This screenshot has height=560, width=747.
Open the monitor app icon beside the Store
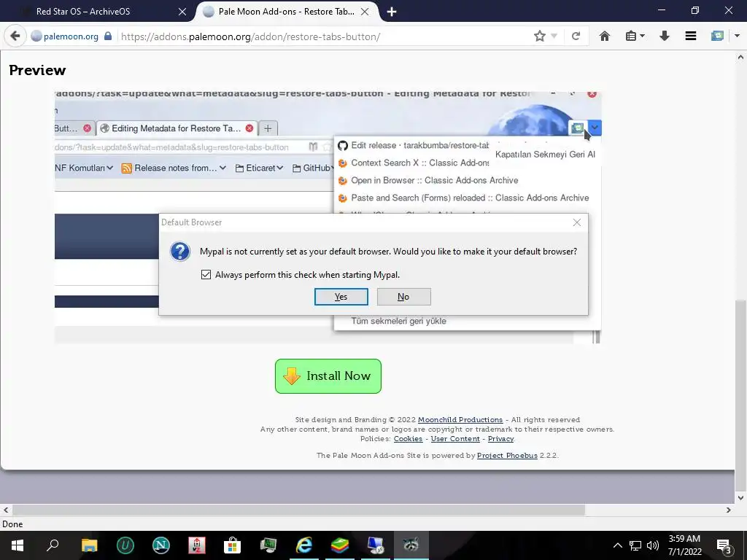tap(268, 545)
